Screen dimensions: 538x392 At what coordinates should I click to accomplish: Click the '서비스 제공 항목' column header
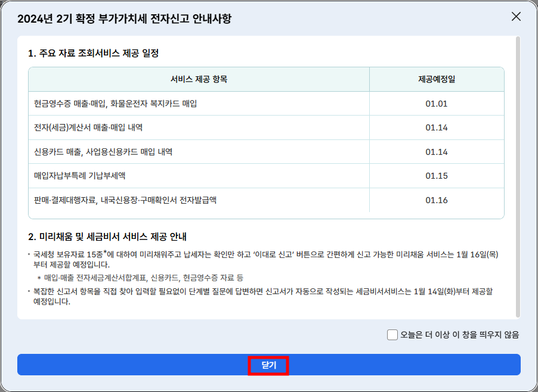point(199,79)
